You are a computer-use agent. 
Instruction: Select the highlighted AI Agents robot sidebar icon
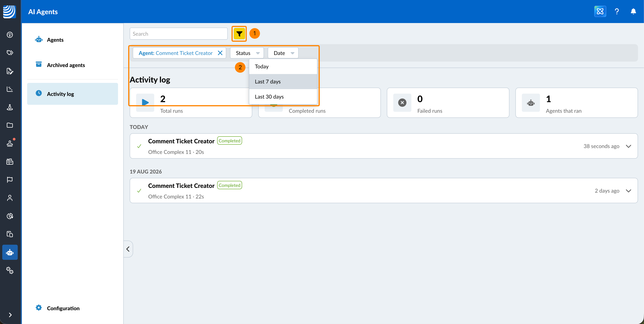10,252
